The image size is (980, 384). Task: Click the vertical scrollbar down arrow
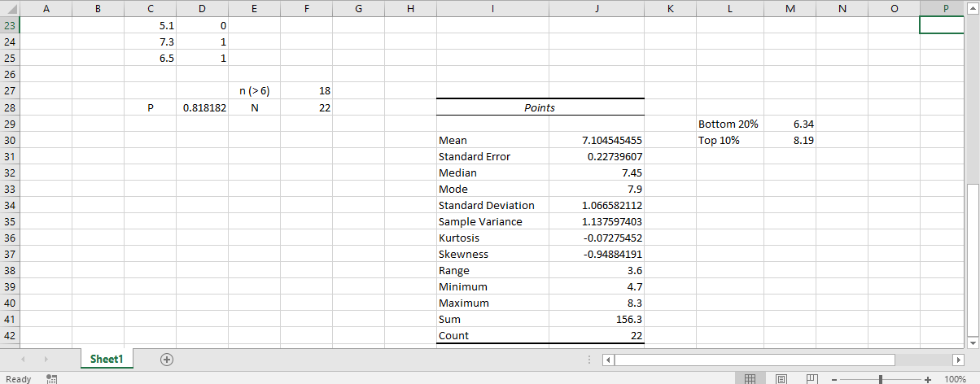tap(973, 343)
